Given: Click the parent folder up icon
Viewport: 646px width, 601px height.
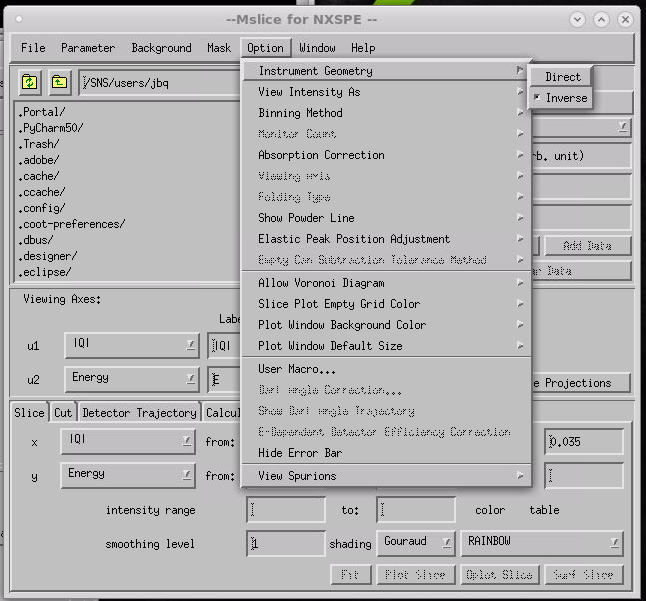Looking at the screenshot, I should tap(59, 83).
